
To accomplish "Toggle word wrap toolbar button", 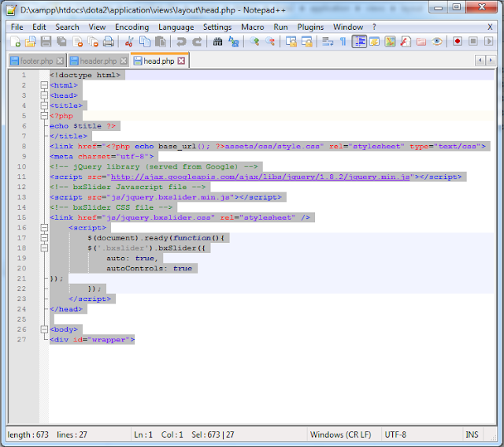I will [x=328, y=42].
